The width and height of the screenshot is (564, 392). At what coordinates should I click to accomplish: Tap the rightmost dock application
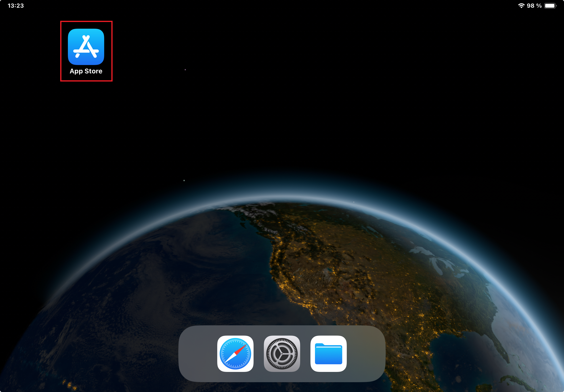click(329, 354)
